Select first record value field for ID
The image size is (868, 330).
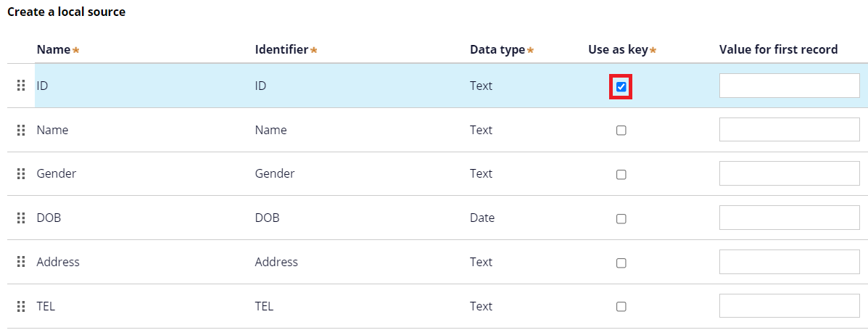coord(790,86)
